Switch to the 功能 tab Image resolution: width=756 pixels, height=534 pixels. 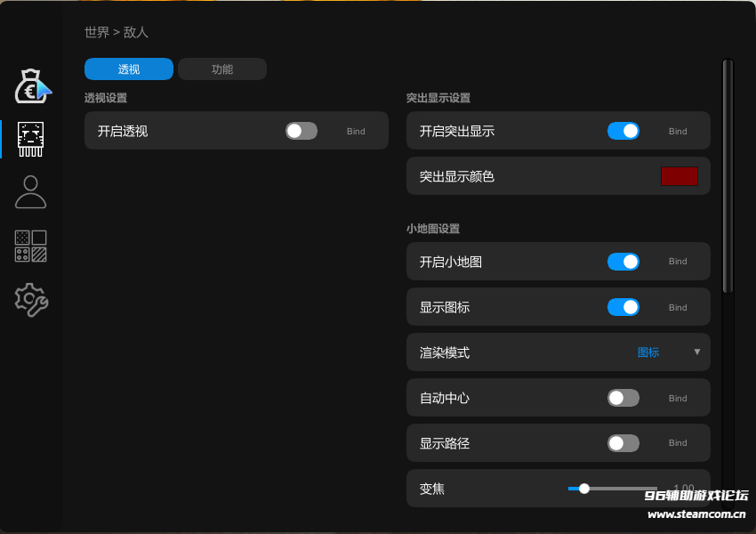pyautogui.click(x=222, y=69)
